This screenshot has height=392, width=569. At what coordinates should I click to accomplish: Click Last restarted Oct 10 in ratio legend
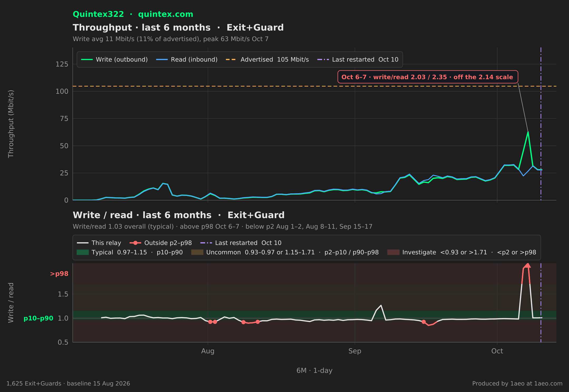tap(241, 243)
